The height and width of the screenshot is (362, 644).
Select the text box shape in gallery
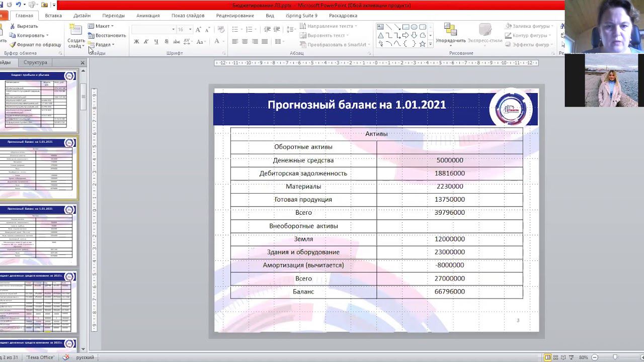click(380, 27)
